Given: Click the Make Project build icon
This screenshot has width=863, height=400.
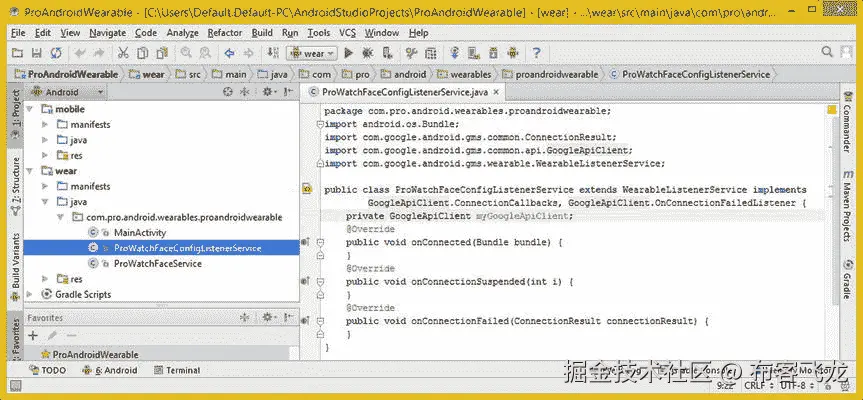Looking at the screenshot, I should (273, 53).
